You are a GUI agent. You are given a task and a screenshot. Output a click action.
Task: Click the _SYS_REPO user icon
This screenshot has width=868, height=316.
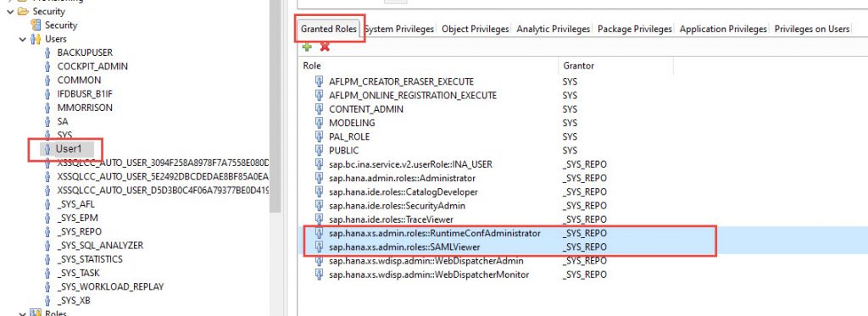47,231
